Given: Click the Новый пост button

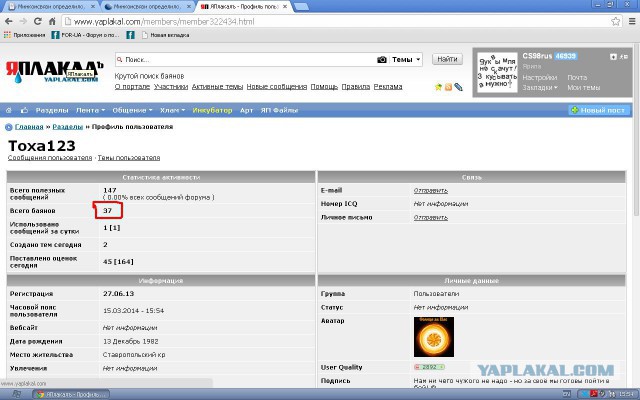Looking at the screenshot, I should [598, 110].
